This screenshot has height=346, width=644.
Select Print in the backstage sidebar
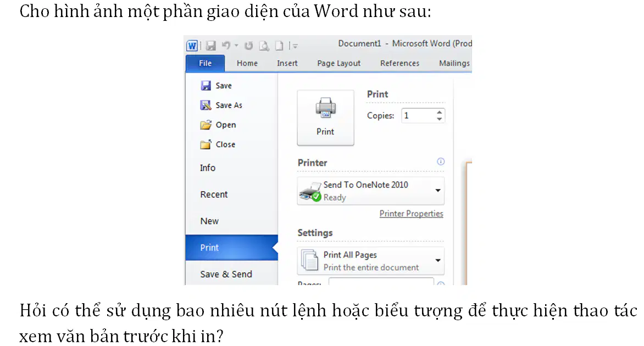point(232,248)
